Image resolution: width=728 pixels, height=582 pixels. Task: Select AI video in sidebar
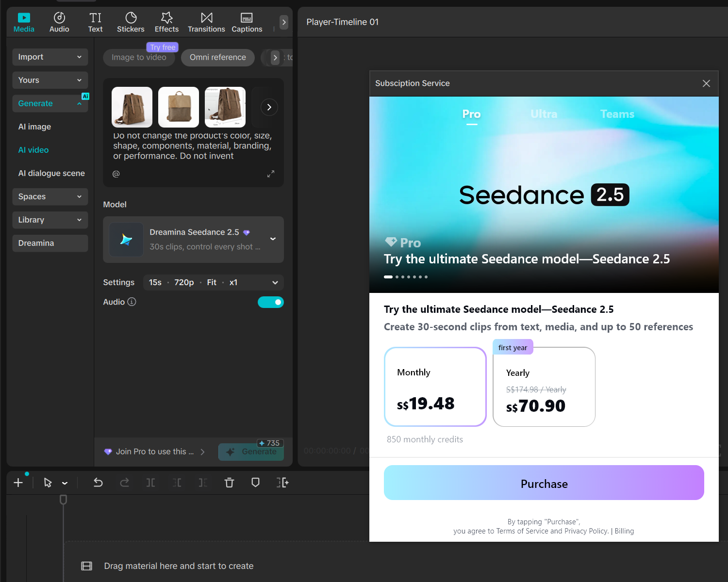[33, 150]
